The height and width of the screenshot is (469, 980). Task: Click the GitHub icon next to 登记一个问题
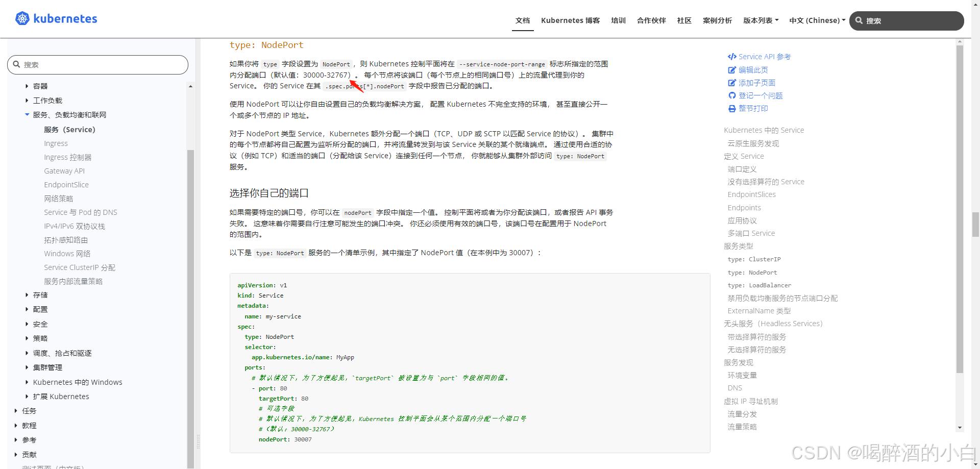[732, 95]
